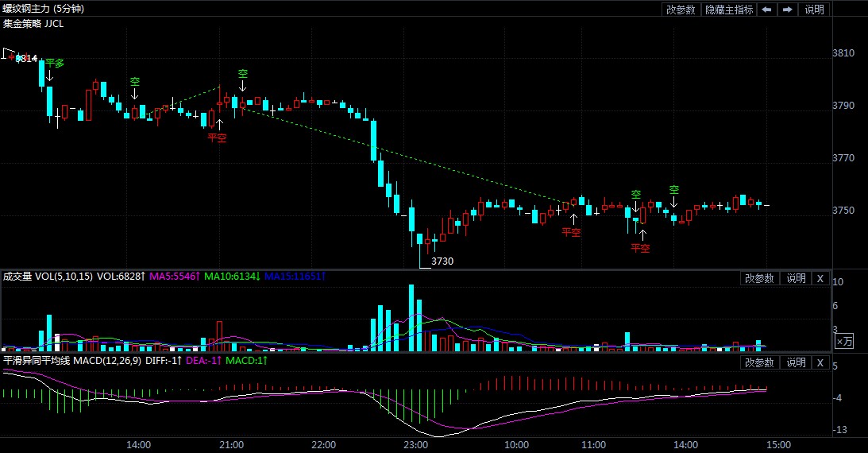The image size is (868, 453).
Task: Click the 平滑异同平均线 MACD(12,26,9) label
Action: click(72, 361)
